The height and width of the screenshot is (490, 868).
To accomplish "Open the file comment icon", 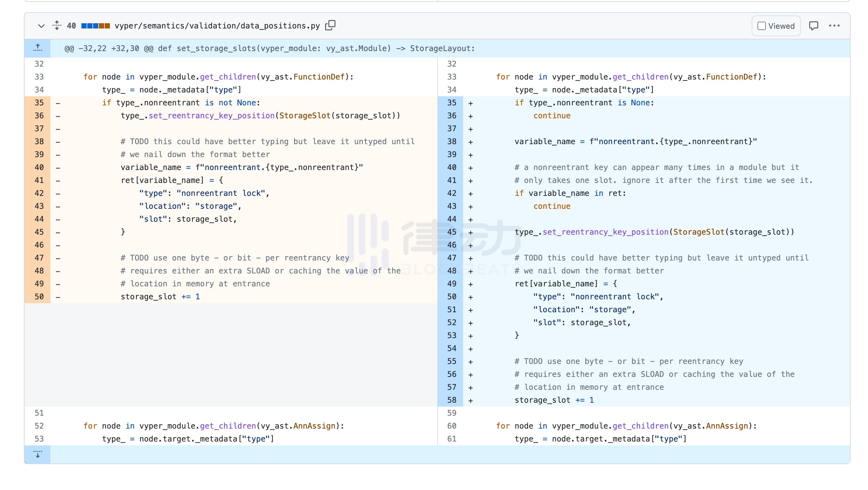I will 813,26.
